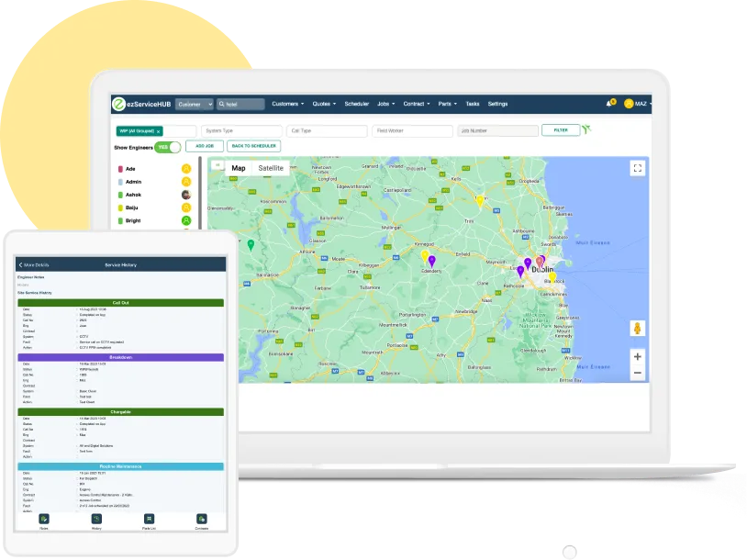Click the avatar icon beside Baiju

[x=186, y=207]
